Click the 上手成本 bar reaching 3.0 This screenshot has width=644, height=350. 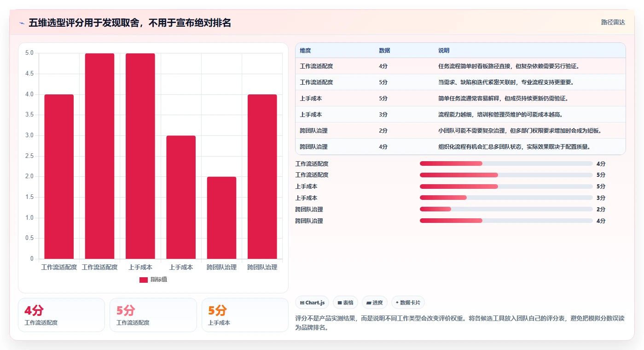(181, 197)
